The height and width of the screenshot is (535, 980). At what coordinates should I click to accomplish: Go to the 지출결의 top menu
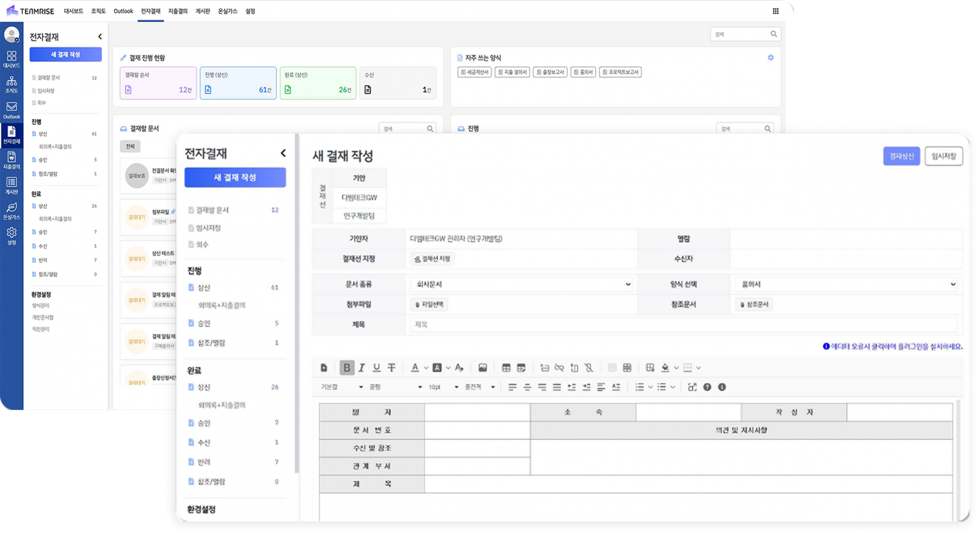pos(178,11)
